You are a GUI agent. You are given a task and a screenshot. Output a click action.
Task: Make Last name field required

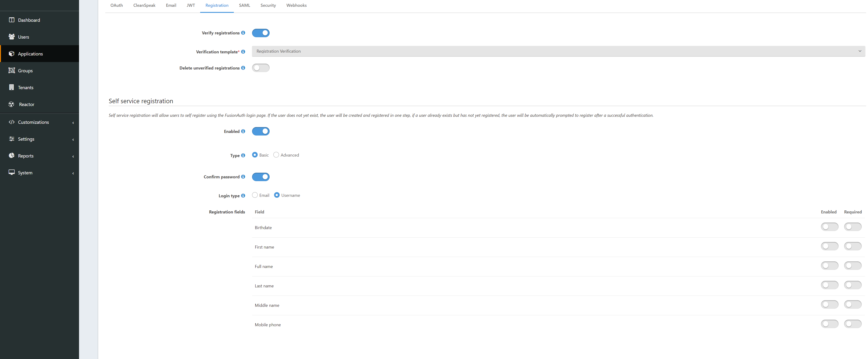coord(853,285)
